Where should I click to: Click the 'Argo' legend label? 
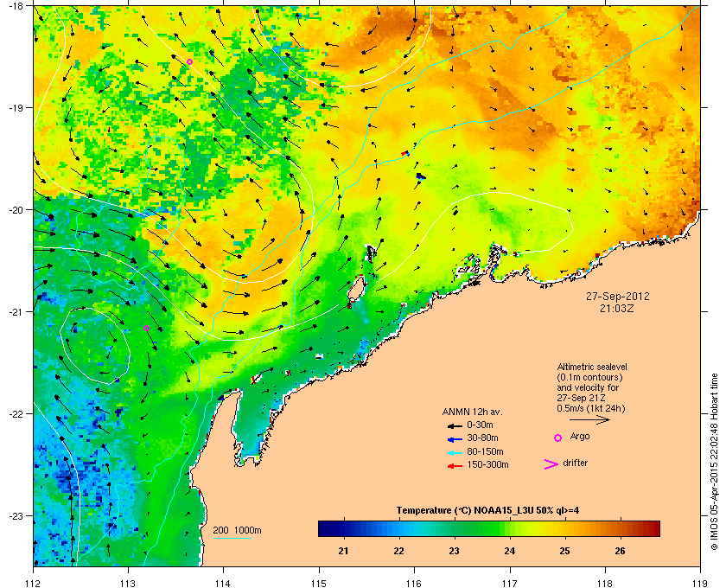point(580,437)
